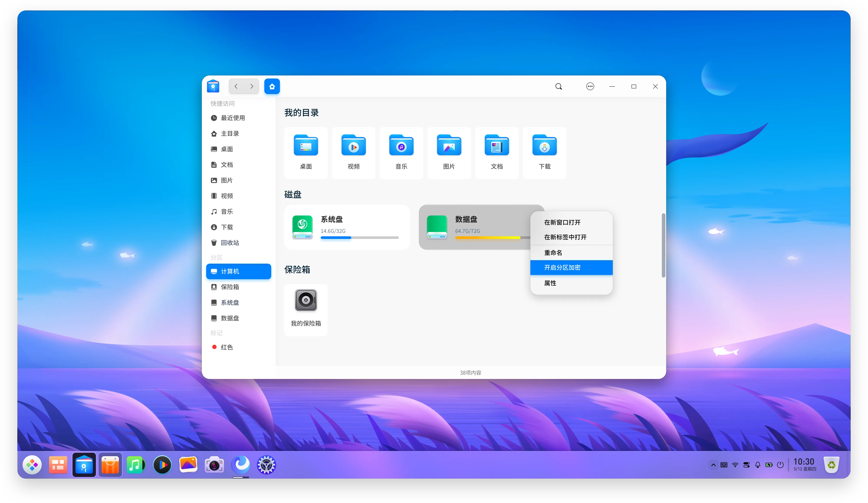Image resolution: width=868 pixels, height=503 pixels.
Task: Select the 红色 tag in the sidebar
Action: pyautogui.click(x=238, y=347)
